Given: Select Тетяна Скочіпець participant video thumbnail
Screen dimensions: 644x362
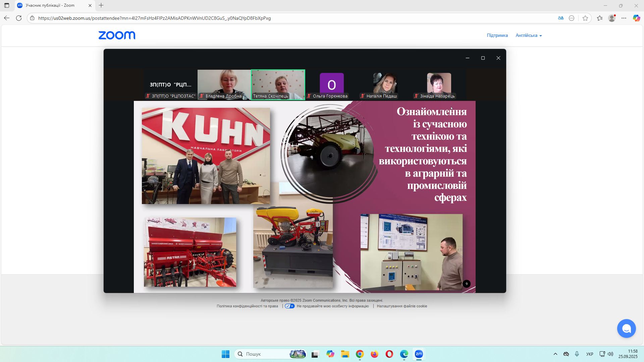Looking at the screenshot, I should pyautogui.click(x=278, y=84).
